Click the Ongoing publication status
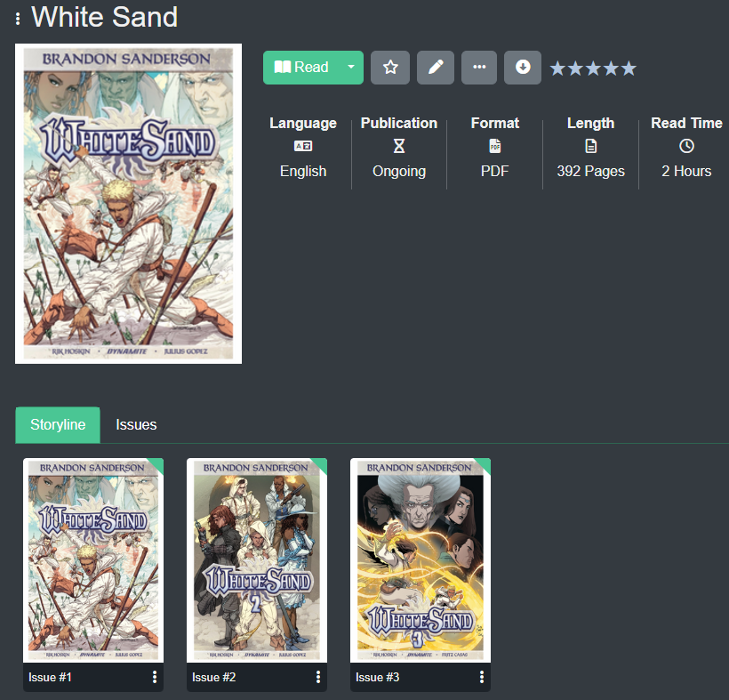The width and height of the screenshot is (729, 700). [x=399, y=172]
